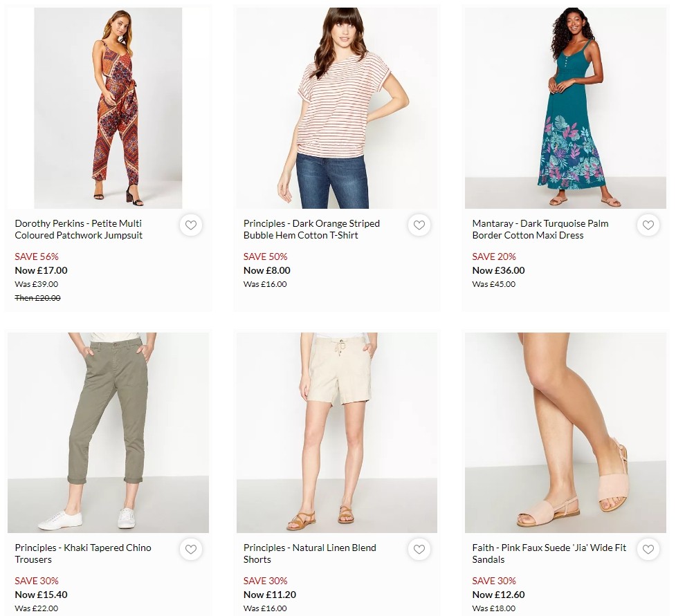The width and height of the screenshot is (676, 616).
Task: Favourite the Natural Linen Blend Shorts
Action: (419, 549)
